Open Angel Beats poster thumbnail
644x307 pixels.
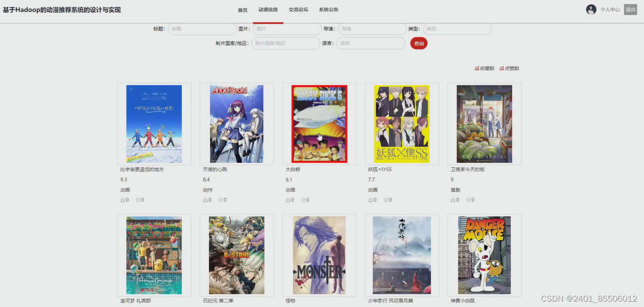pos(237,124)
